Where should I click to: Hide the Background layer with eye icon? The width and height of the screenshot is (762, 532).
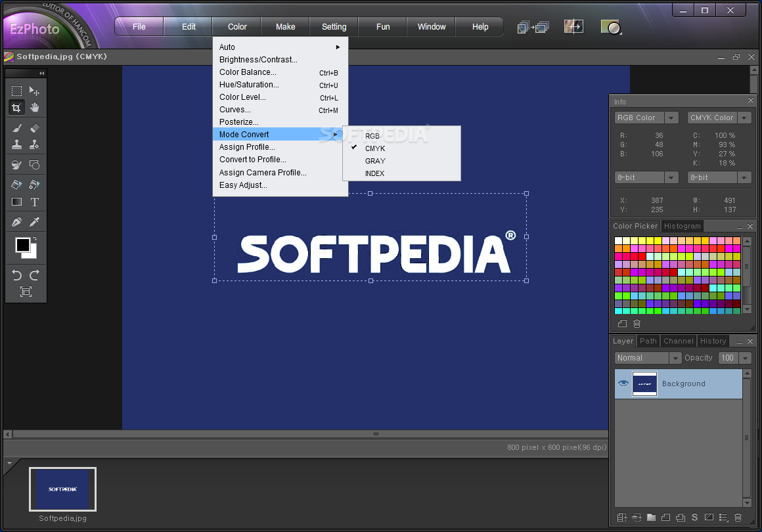coord(623,384)
